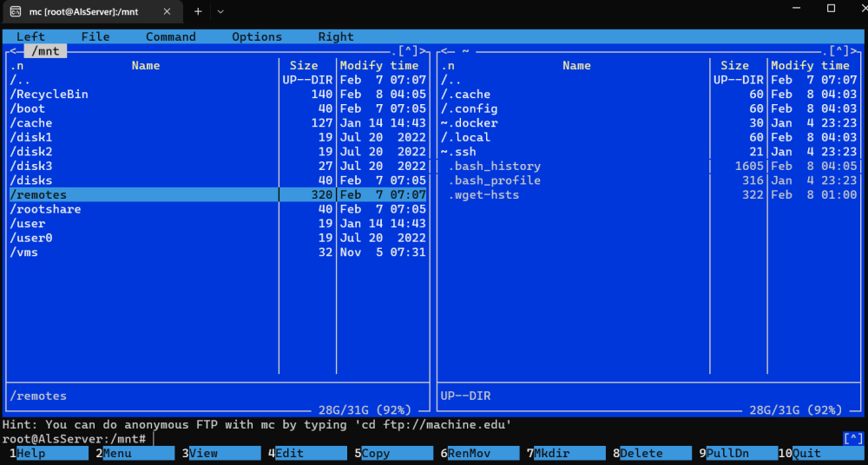Select the mc root@AlsServer terminal tab
Screen dimensions: 868x465
point(94,11)
